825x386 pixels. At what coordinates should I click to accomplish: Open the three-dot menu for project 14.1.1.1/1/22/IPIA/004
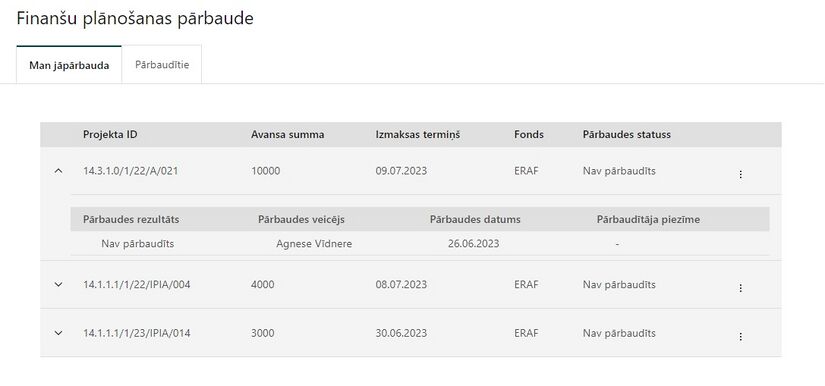tap(740, 288)
